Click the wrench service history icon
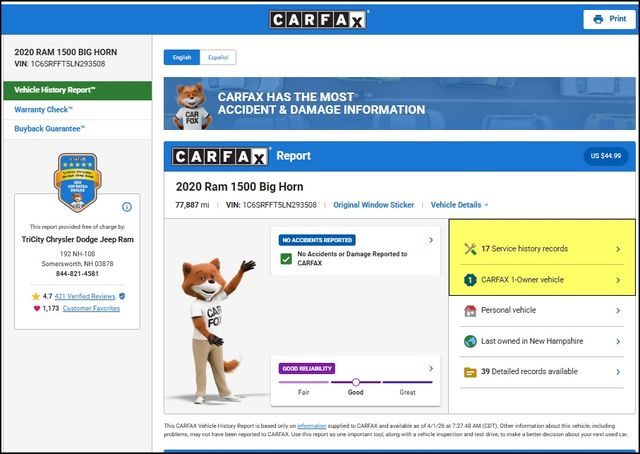Image resolution: width=640 pixels, height=454 pixels. [470, 249]
